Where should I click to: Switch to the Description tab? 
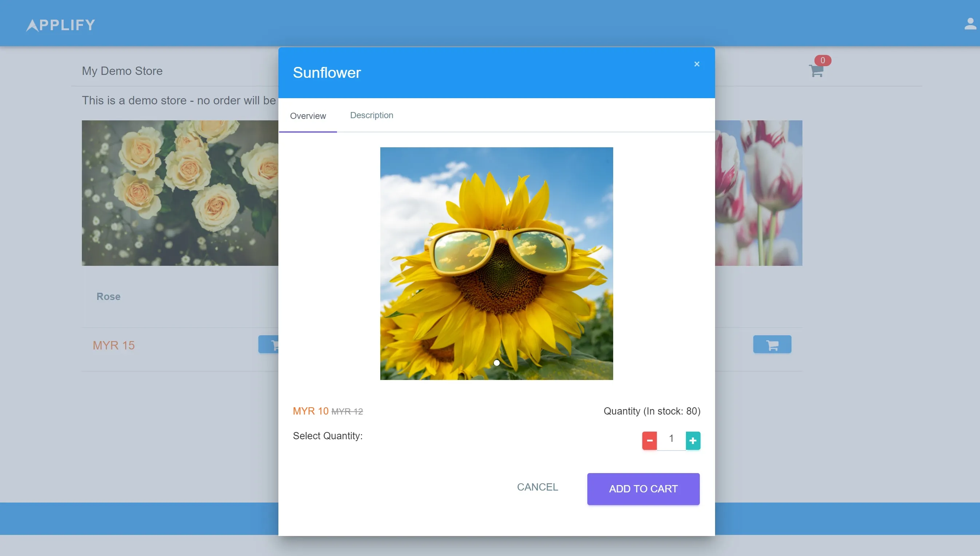coord(372,115)
